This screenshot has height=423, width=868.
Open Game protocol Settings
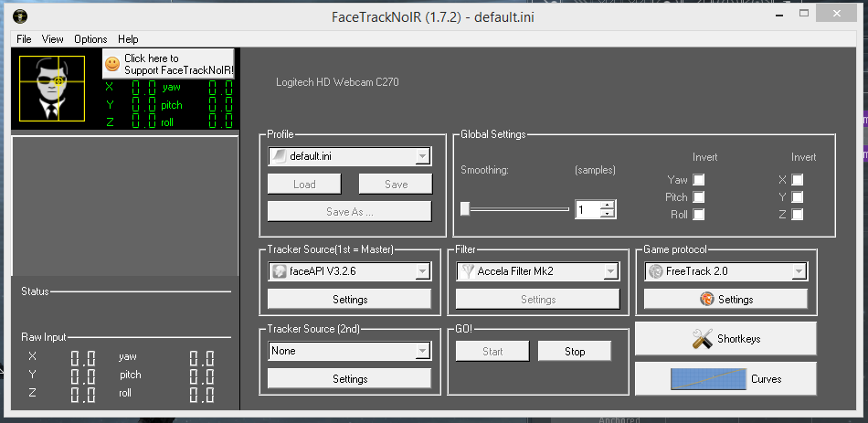[725, 300]
